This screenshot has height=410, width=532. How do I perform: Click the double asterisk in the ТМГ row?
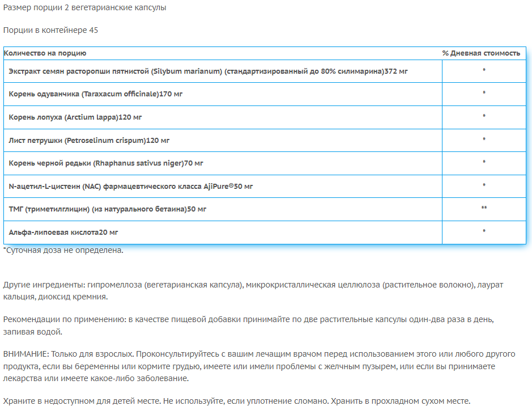pyautogui.click(x=484, y=209)
